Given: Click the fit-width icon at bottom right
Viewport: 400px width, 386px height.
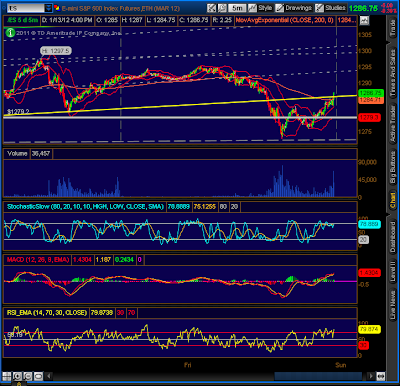Looking at the screenshot, I should point(380,376).
